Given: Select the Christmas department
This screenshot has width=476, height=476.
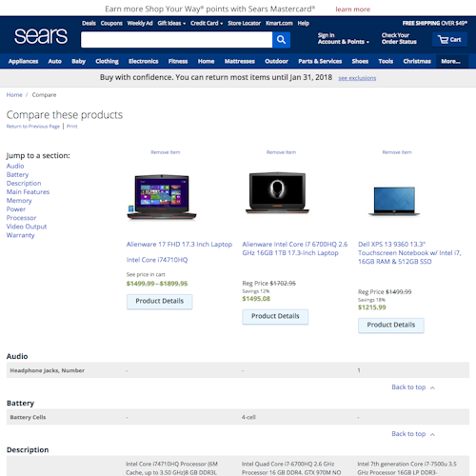Looking at the screenshot, I should point(417,61).
